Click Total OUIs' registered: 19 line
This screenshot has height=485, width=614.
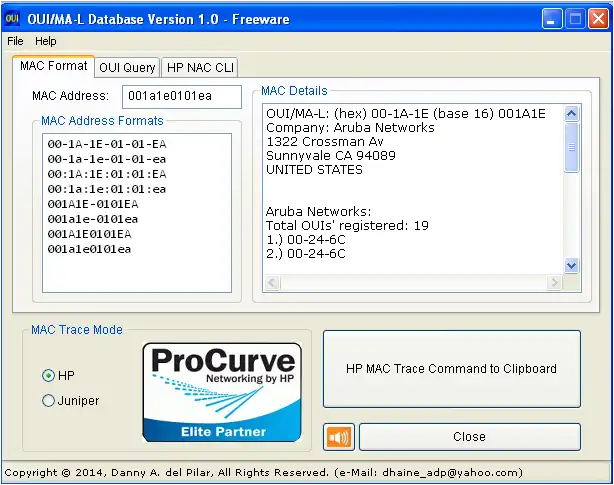coord(347,225)
